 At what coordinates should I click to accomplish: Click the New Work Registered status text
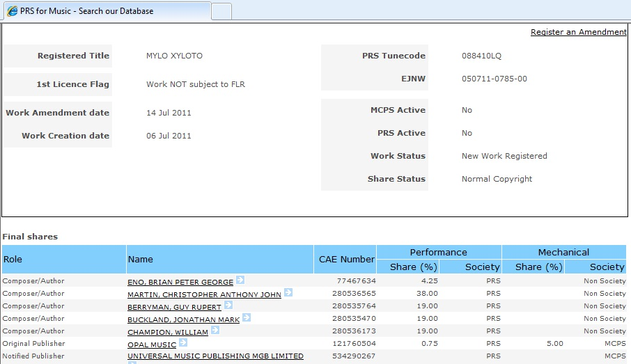(x=504, y=156)
